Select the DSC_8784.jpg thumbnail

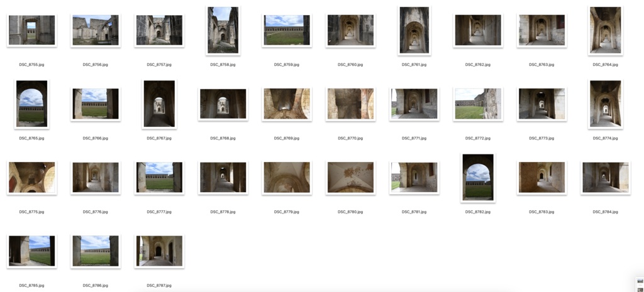[606, 177]
